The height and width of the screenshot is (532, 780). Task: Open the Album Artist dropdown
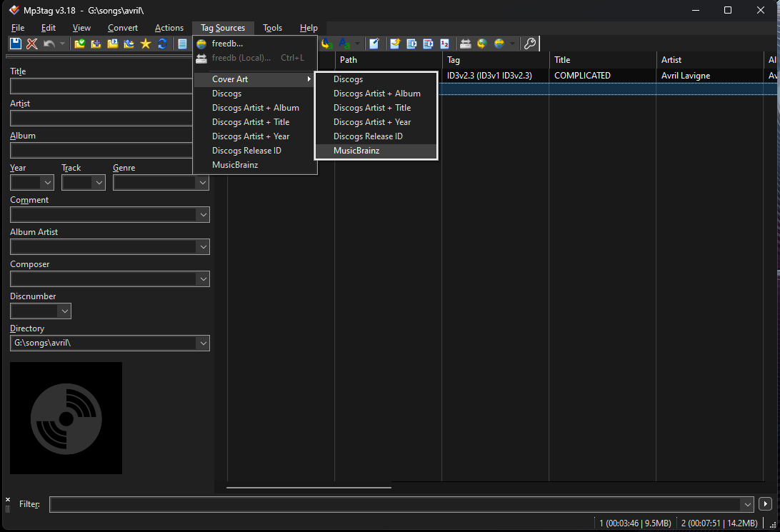coord(204,247)
